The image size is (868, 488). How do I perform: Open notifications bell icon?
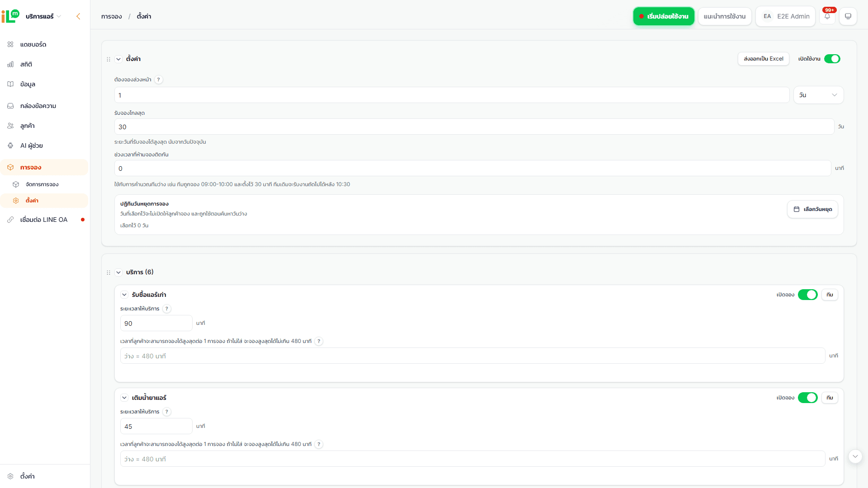point(827,16)
